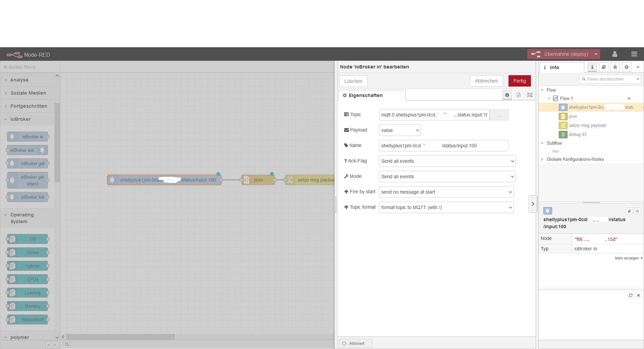
Task: Open the deploy options dropdown arrow
Action: [596, 54]
